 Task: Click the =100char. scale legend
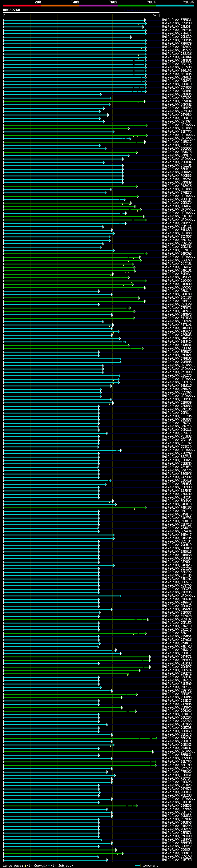pos(146,865)
